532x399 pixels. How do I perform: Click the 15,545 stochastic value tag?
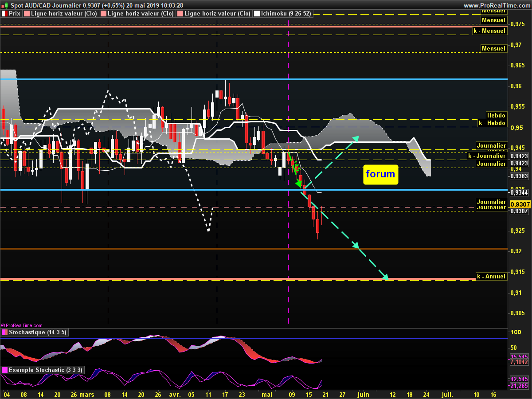click(x=519, y=356)
